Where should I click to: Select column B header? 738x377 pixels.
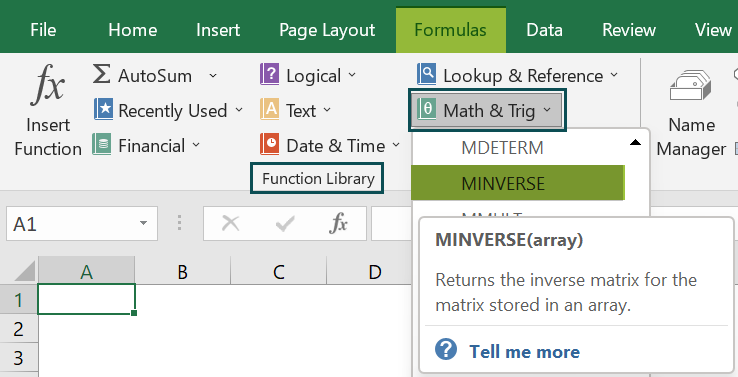[183, 272]
